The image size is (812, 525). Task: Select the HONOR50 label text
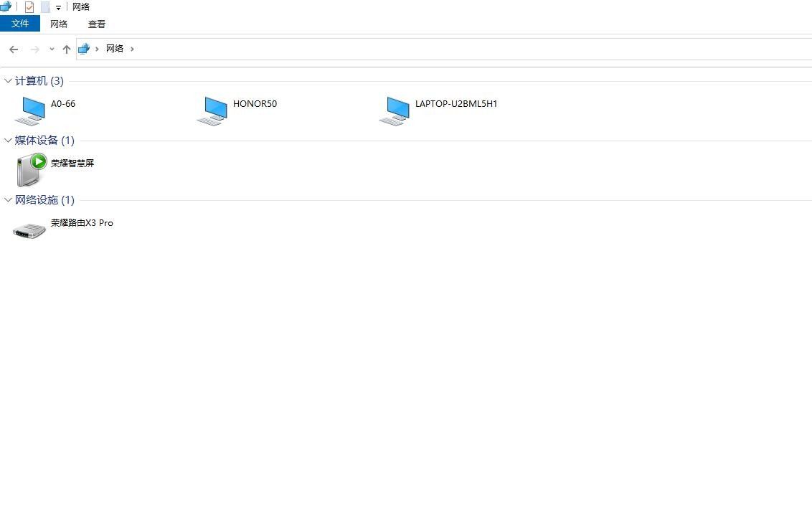point(255,103)
